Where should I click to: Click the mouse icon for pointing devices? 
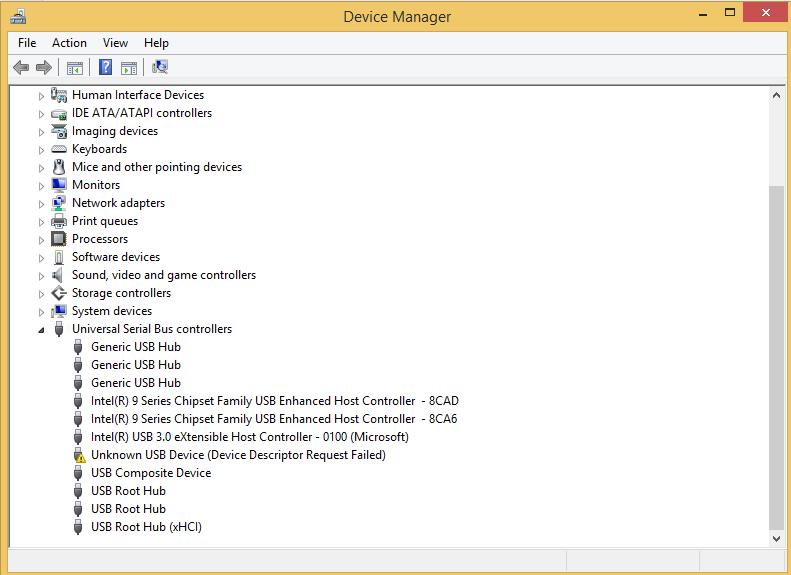59,167
